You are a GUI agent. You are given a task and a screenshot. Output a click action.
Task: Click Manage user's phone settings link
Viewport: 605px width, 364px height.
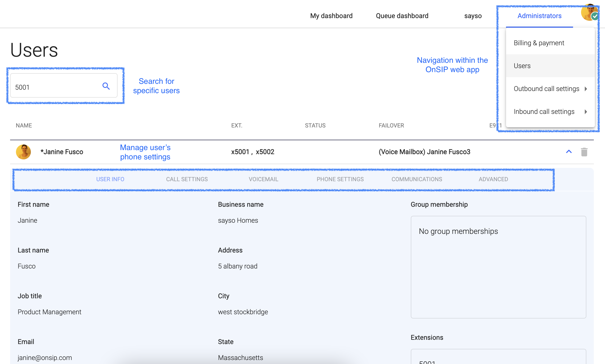tap(145, 152)
